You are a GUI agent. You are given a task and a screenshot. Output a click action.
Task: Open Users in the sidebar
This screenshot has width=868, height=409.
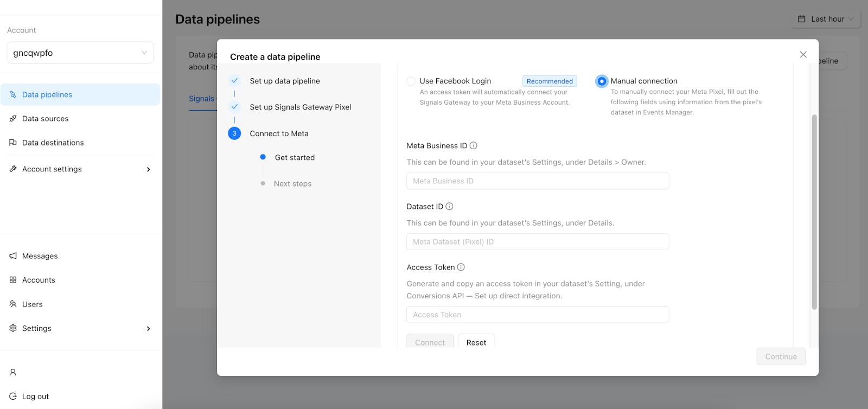click(80, 304)
